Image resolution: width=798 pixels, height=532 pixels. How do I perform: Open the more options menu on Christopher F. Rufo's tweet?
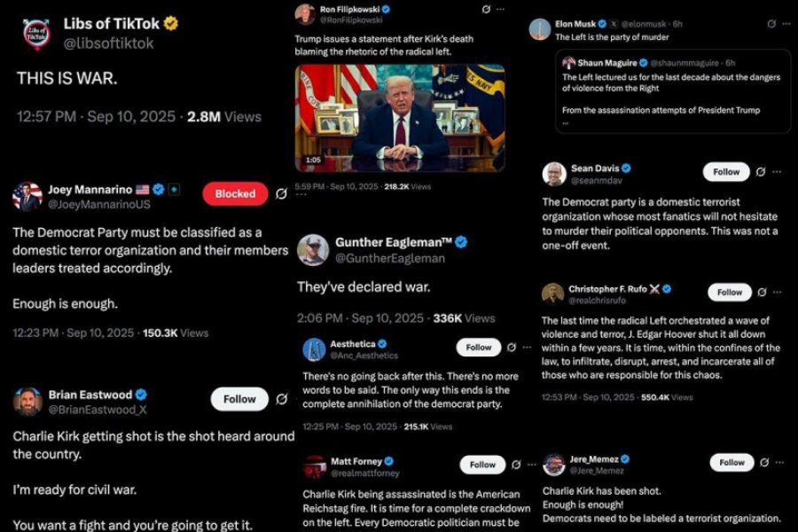click(777, 293)
